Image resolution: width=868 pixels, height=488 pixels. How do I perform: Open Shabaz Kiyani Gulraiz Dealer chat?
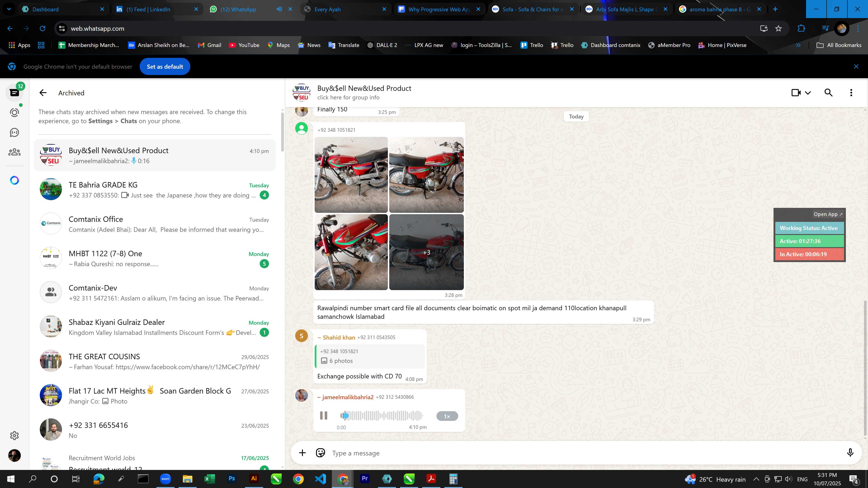tap(155, 327)
